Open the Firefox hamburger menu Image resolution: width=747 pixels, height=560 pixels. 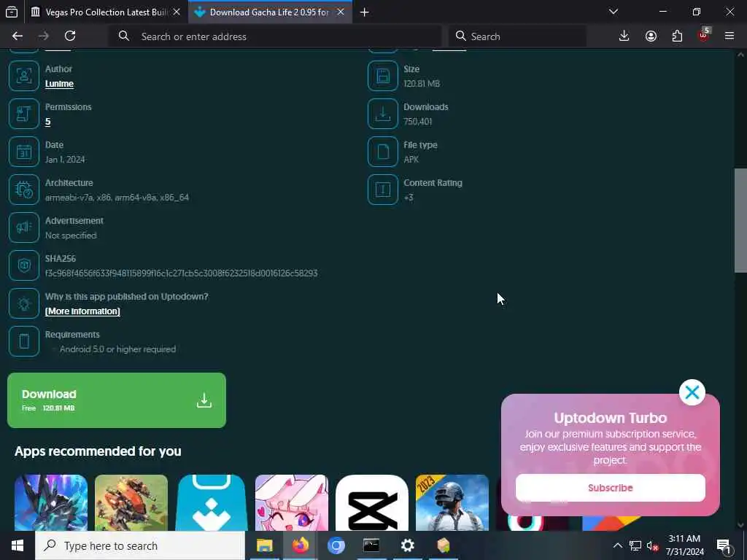click(729, 36)
